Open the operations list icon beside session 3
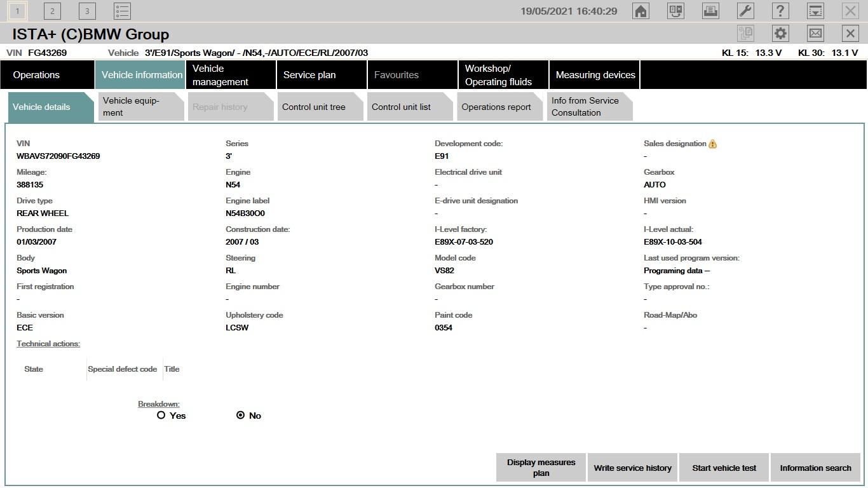This screenshot has width=868, height=488. click(x=122, y=11)
